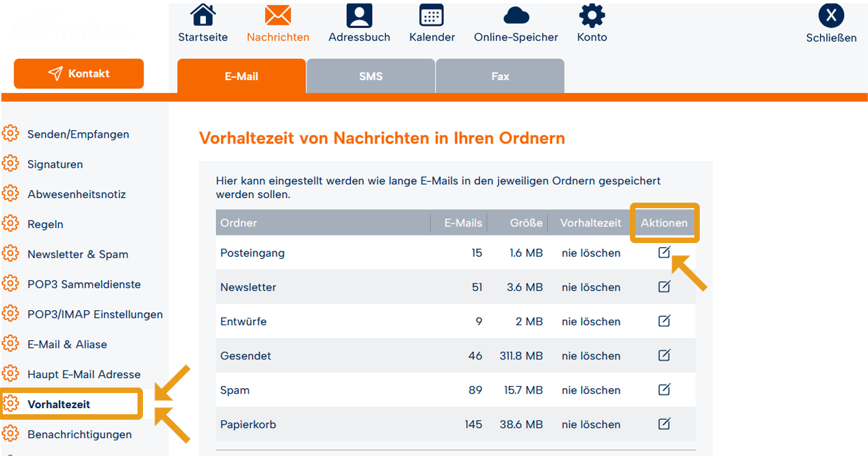Edit retention for the Posteingang folder

click(x=664, y=253)
